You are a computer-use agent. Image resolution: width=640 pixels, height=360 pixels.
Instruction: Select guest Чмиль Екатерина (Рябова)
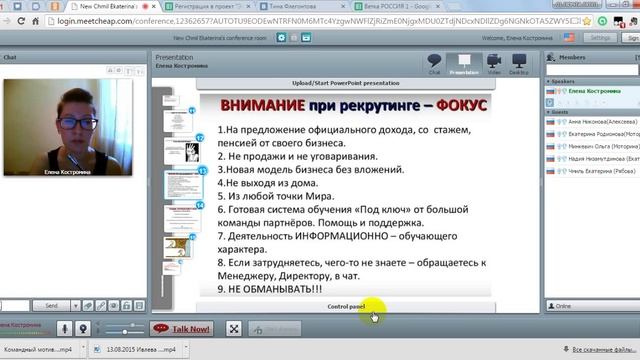point(602,171)
